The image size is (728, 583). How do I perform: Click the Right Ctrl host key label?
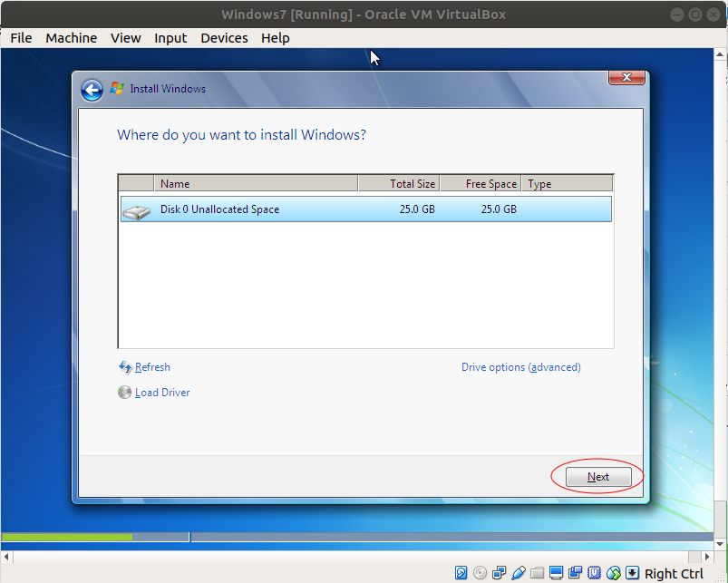pyautogui.click(x=674, y=574)
